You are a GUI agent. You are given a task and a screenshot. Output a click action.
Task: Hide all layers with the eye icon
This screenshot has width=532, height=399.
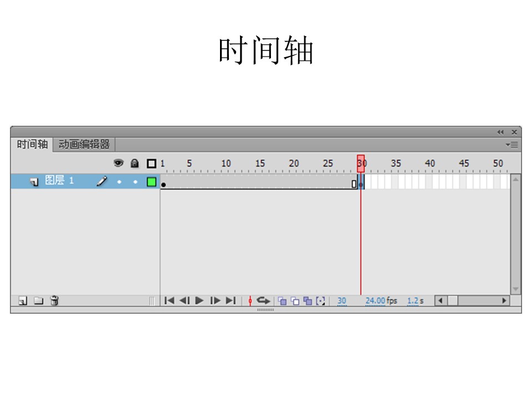click(119, 163)
